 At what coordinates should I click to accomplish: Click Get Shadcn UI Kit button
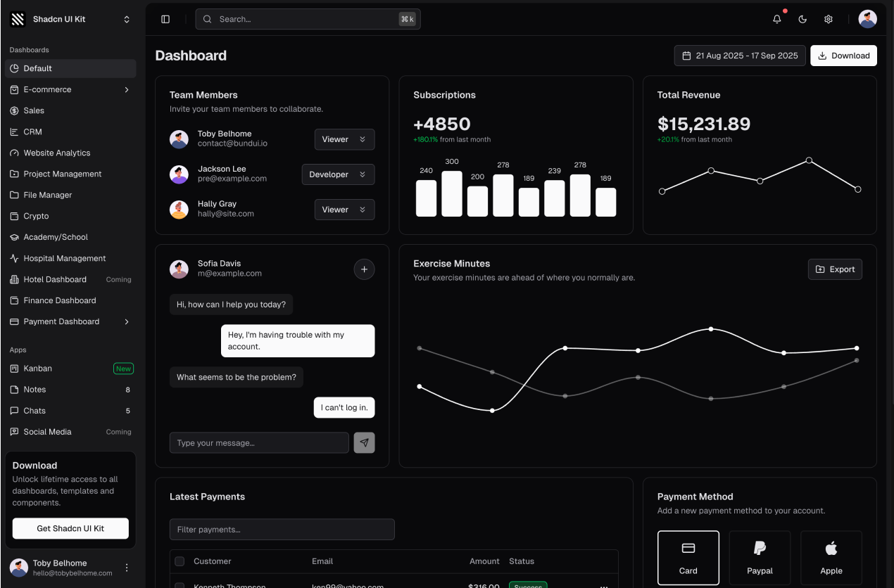[70, 528]
